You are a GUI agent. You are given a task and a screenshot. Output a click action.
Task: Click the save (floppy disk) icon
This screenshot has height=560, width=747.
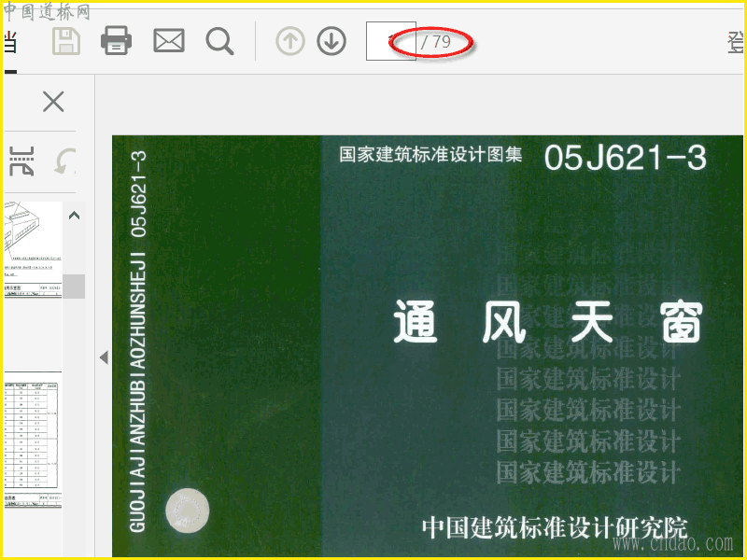pos(66,41)
